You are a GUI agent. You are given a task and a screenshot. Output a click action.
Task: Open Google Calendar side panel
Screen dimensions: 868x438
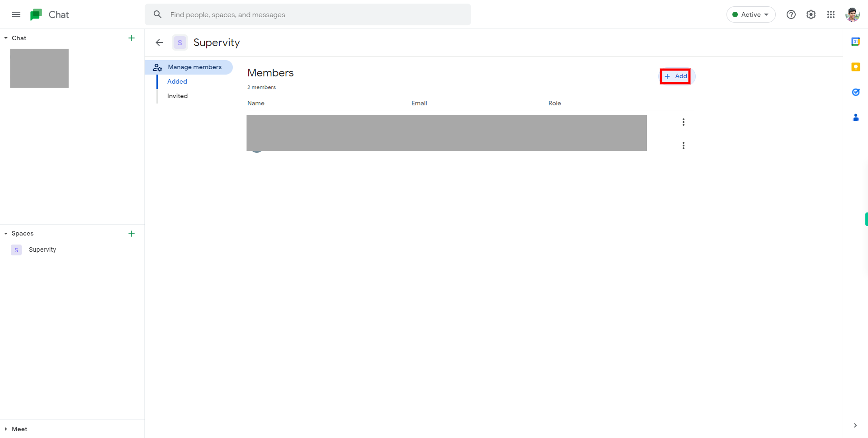[x=856, y=42]
